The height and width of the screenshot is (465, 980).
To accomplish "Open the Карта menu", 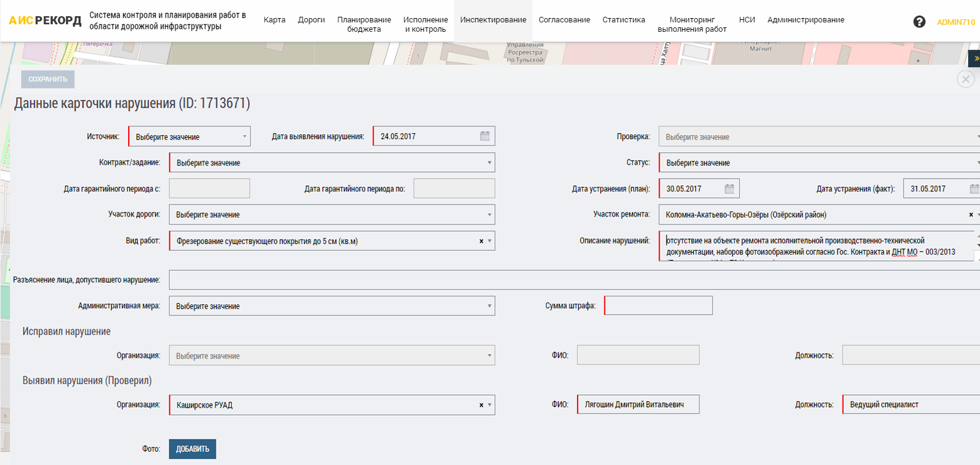I will [x=274, y=20].
